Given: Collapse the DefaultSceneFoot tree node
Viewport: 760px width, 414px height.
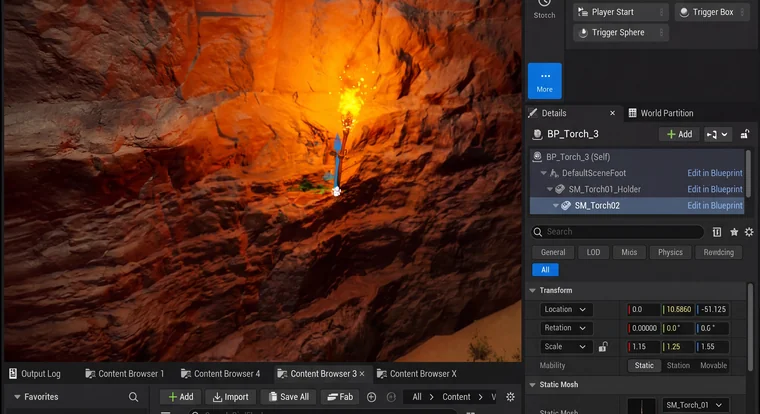Looking at the screenshot, I should (x=543, y=173).
